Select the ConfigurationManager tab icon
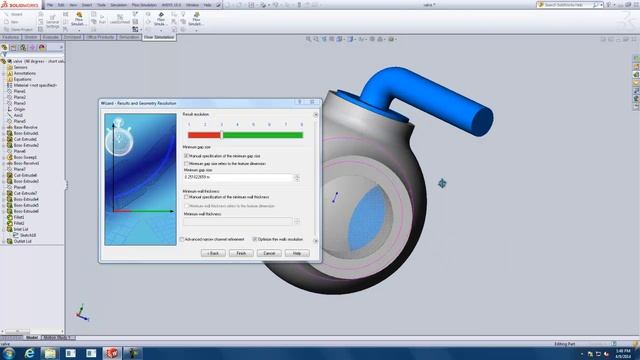This screenshot has height=360, width=640. point(23,48)
